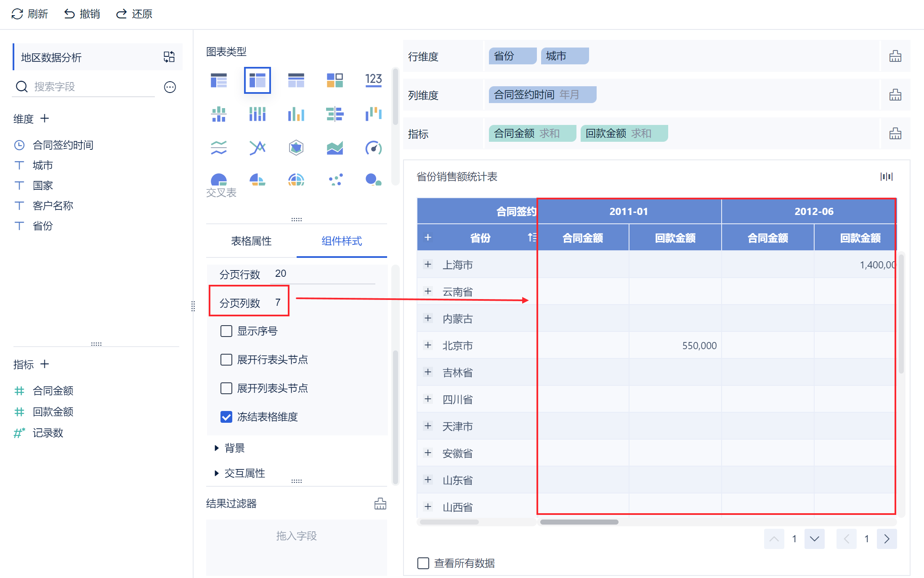This screenshot has height=578, width=924.
Task: Switch to the 表格属性 tab
Action: 251,241
